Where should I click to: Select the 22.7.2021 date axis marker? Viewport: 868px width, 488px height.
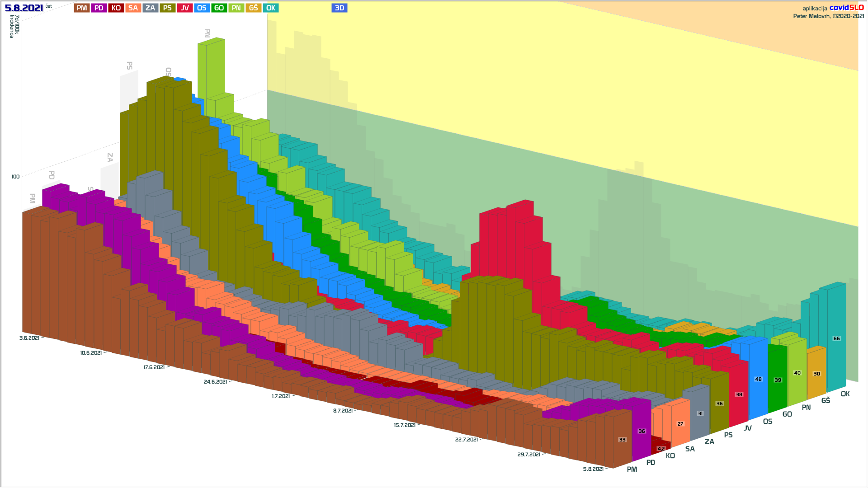click(466, 440)
